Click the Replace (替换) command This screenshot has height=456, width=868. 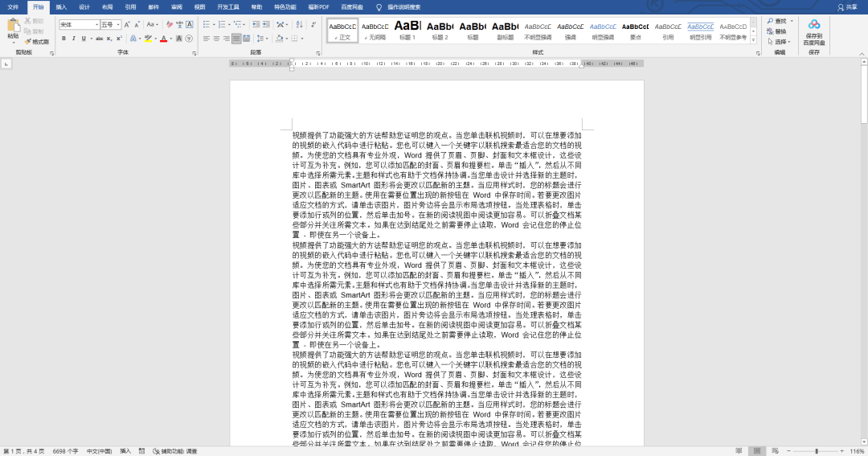[776, 31]
